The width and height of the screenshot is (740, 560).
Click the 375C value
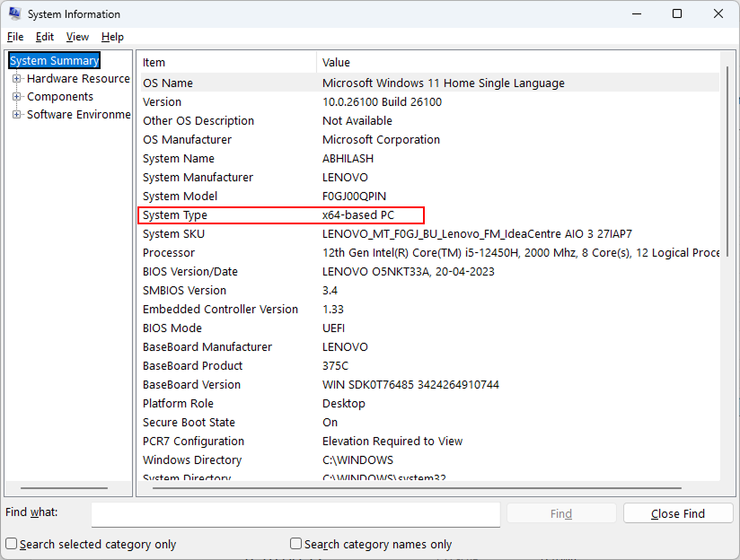pos(335,366)
